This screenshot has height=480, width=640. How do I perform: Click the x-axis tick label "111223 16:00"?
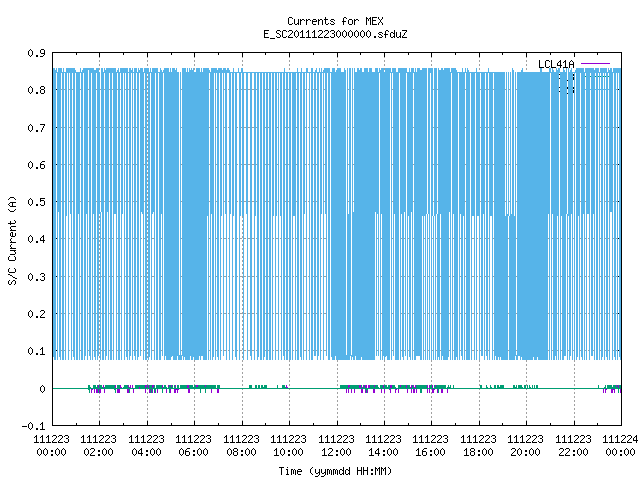431,446
